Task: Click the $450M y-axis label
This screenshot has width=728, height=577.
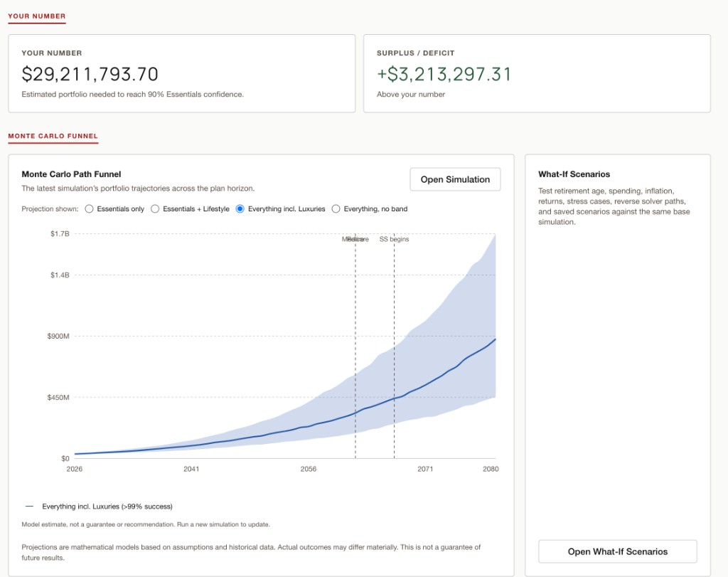Action: pos(58,397)
